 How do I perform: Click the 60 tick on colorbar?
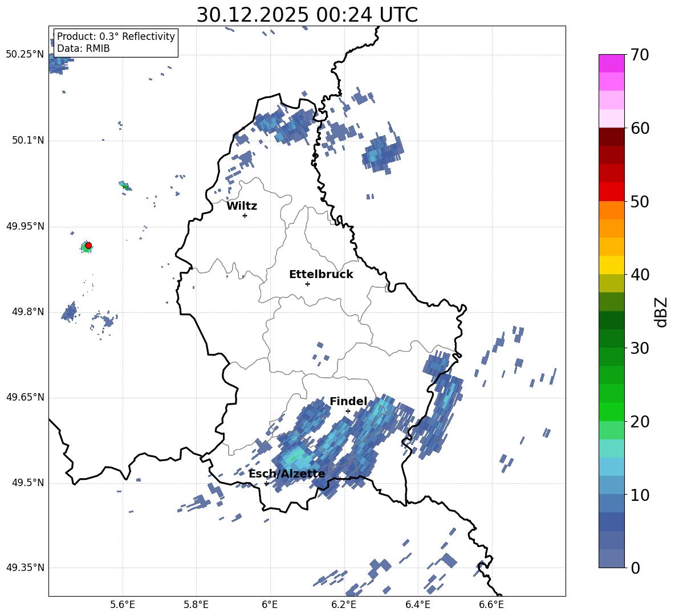tap(640, 128)
